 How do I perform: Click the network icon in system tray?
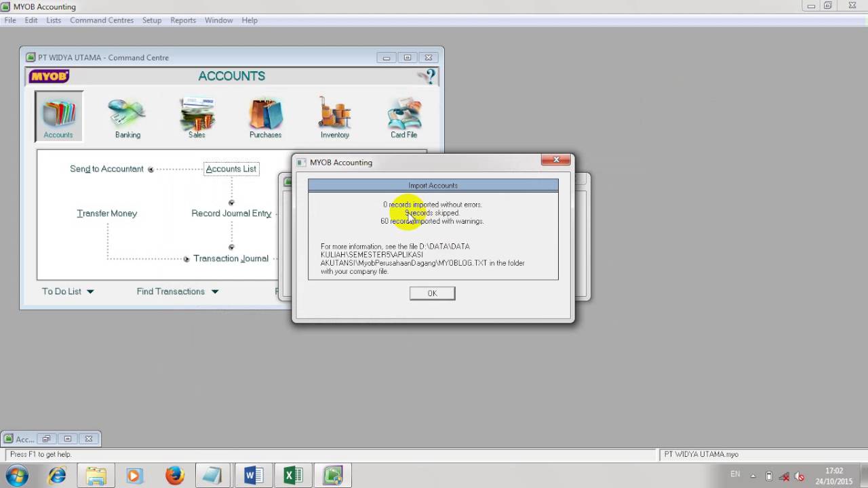tap(784, 476)
